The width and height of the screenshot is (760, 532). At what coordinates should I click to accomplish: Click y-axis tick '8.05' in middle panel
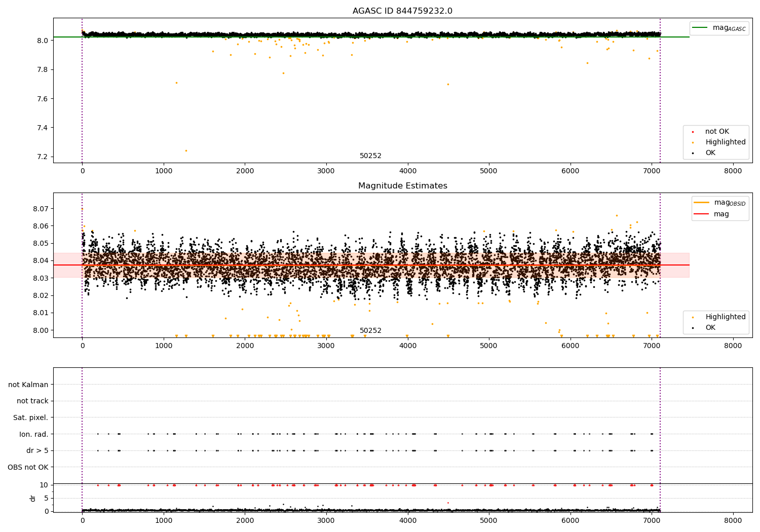41,244
